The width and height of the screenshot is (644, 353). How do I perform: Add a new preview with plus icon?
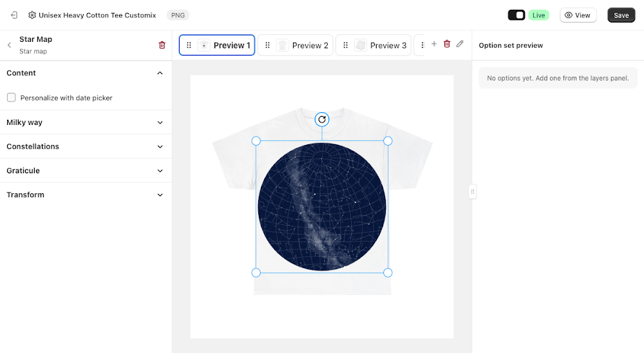(x=433, y=44)
